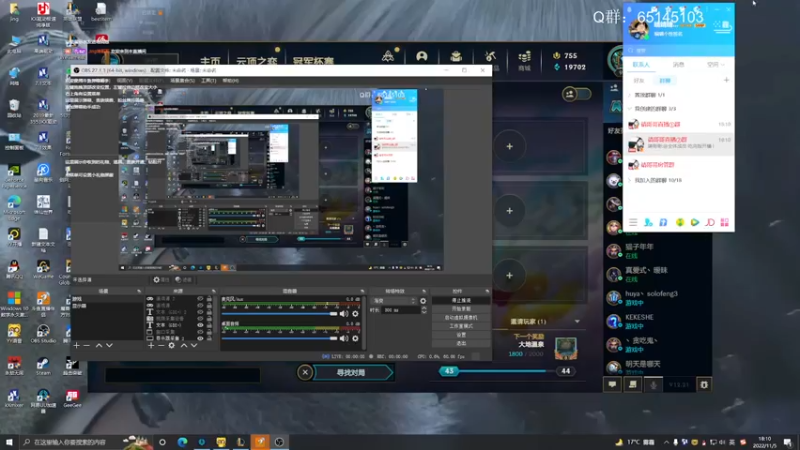Open the League client profile icon
This screenshot has width=800, height=450.
click(x=421, y=56)
